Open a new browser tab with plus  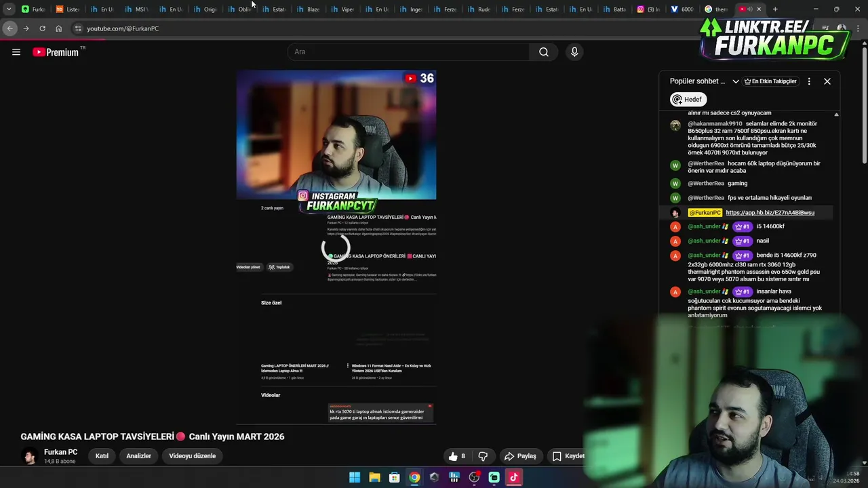point(775,9)
